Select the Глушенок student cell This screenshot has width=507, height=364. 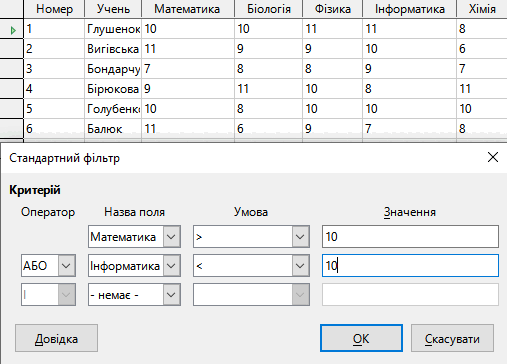click(113, 29)
